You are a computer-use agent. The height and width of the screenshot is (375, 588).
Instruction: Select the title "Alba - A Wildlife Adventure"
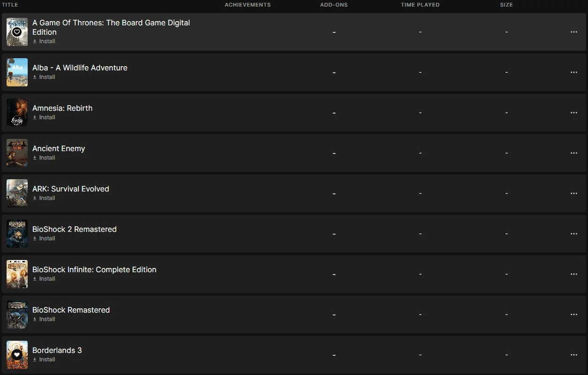tap(80, 68)
